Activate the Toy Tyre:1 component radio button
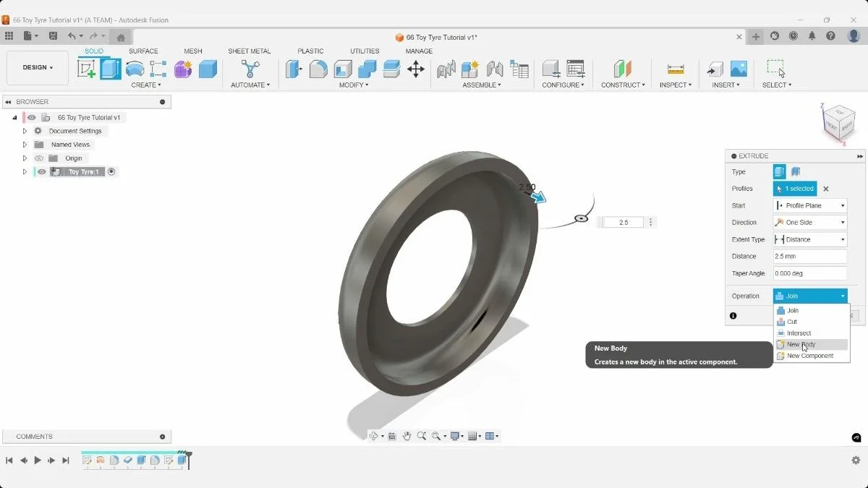 [x=111, y=172]
